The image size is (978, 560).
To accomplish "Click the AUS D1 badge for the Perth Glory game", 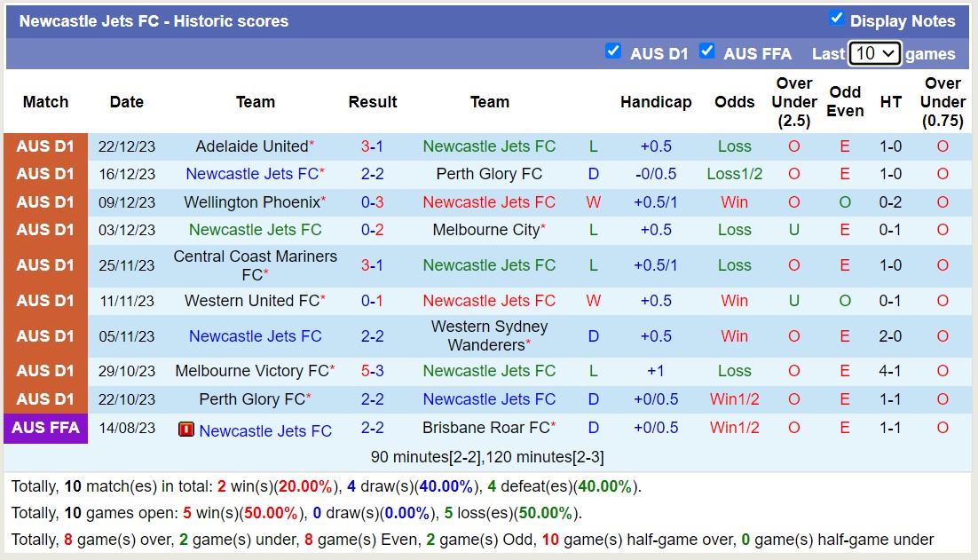I will click(45, 399).
